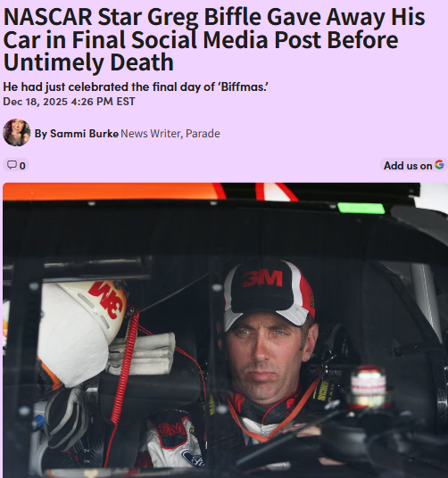Click the 'Biffmas' subheadline text
Image resolution: width=448 pixels, height=478 pixels.
click(136, 87)
